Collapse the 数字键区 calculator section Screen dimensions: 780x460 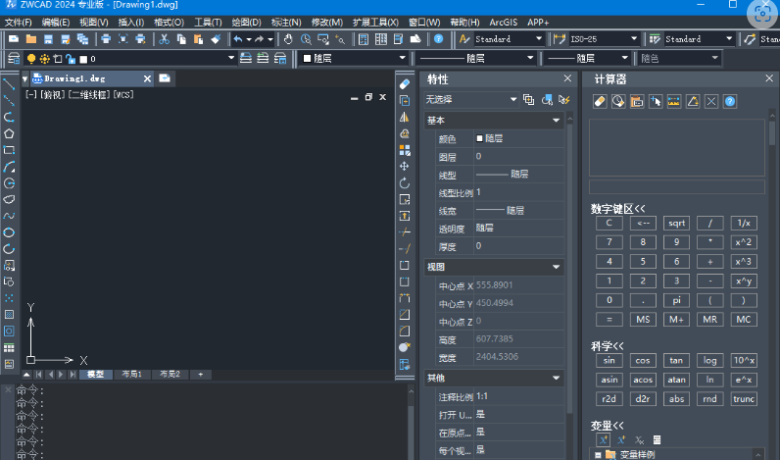618,209
